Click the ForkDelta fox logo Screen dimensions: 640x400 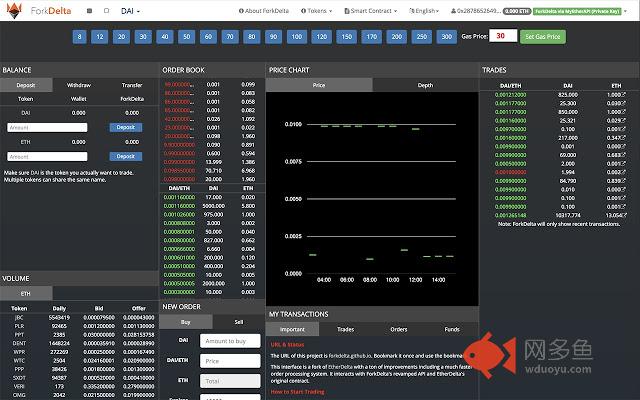[14, 11]
